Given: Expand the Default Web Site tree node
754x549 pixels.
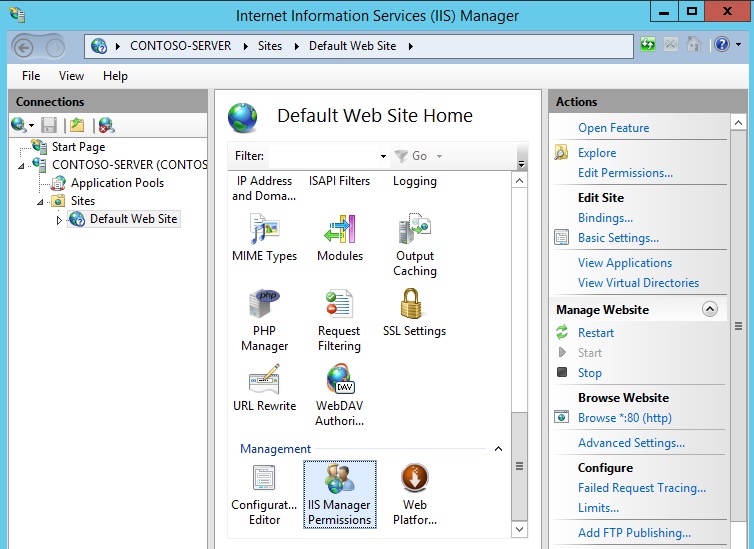Looking at the screenshot, I should (59, 220).
